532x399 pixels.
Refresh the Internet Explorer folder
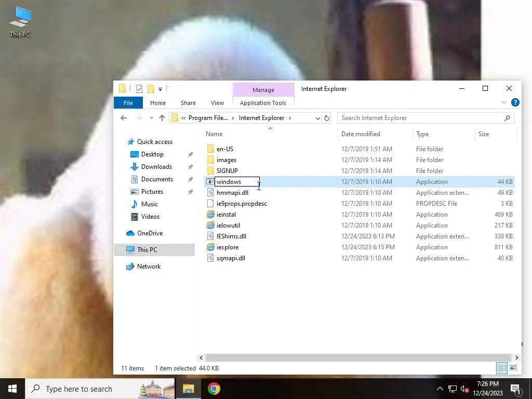tap(326, 118)
